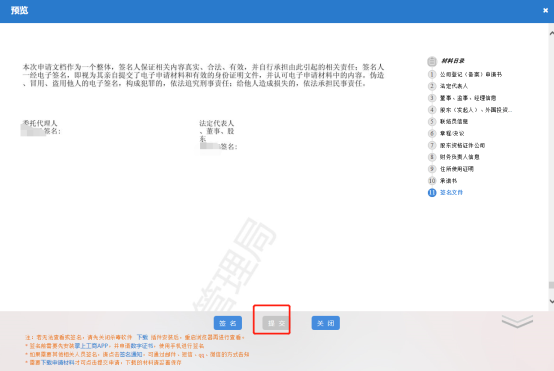Open the 掌上工商APP link
Image resolution: width=554 pixels, height=371 pixels.
(93, 346)
